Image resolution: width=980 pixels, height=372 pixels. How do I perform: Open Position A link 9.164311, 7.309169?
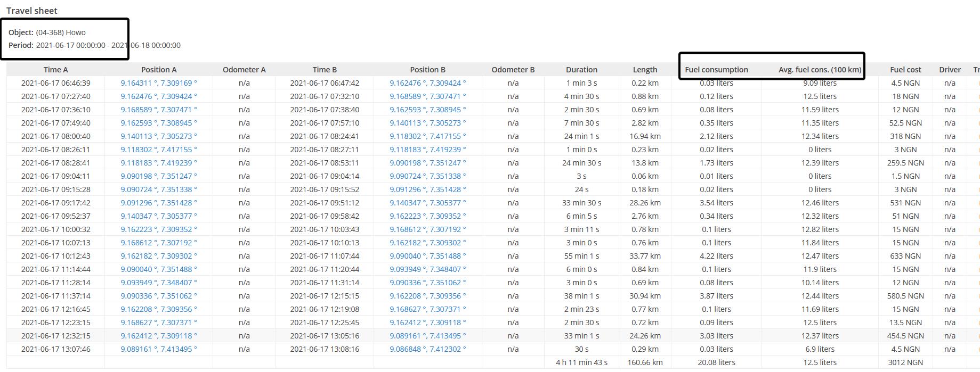tap(158, 83)
